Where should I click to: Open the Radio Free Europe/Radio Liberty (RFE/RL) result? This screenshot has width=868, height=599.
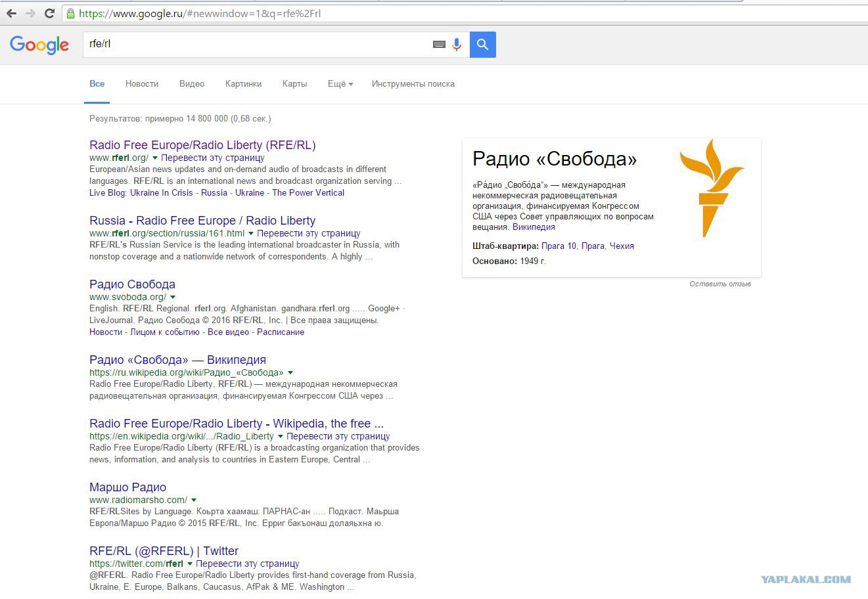pyautogui.click(x=202, y=145)
